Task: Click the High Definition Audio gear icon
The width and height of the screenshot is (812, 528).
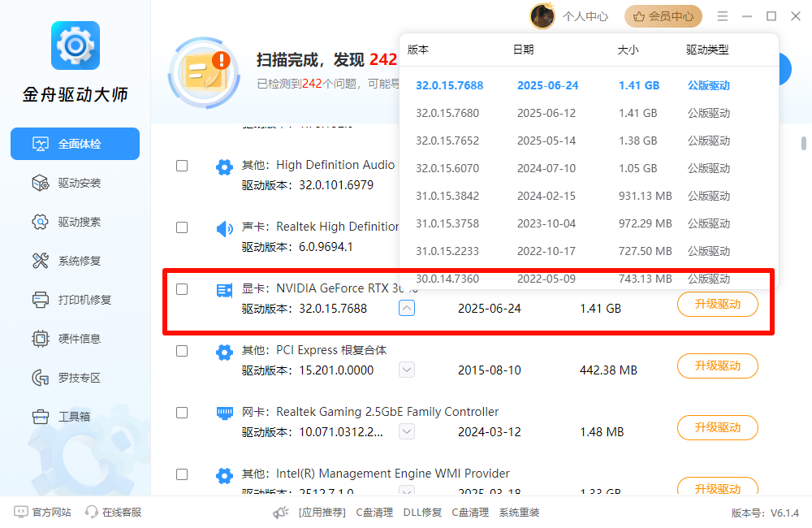Action: [x=224, y=167]
